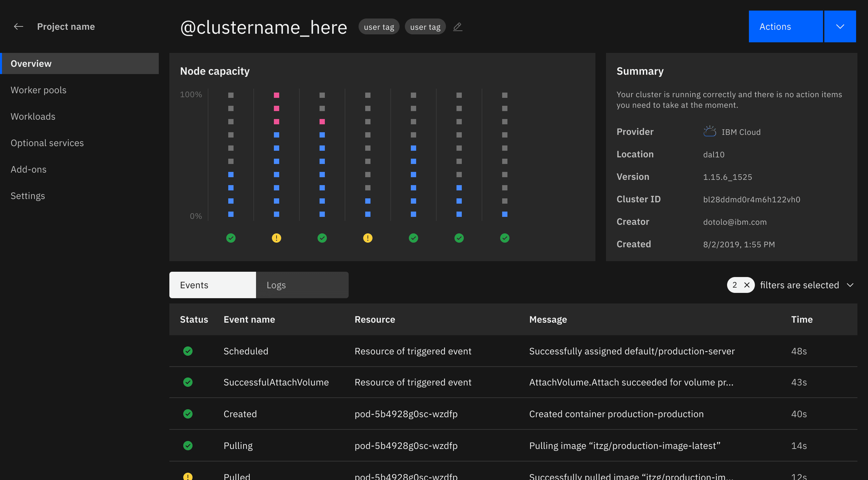The image size is (868, 480).
Task: Click the top pink square of second node column
Action: [x=276, y=95]
